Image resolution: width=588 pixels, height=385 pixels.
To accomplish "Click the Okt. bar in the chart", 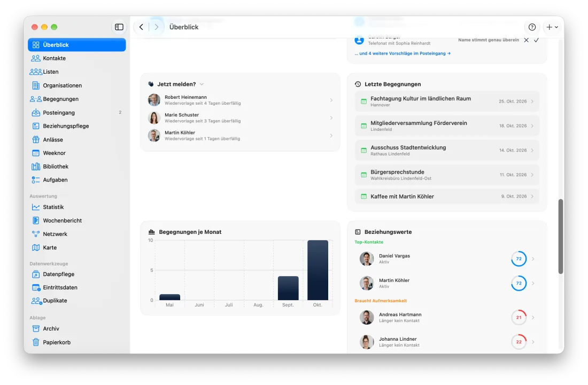I will [318, 270].
